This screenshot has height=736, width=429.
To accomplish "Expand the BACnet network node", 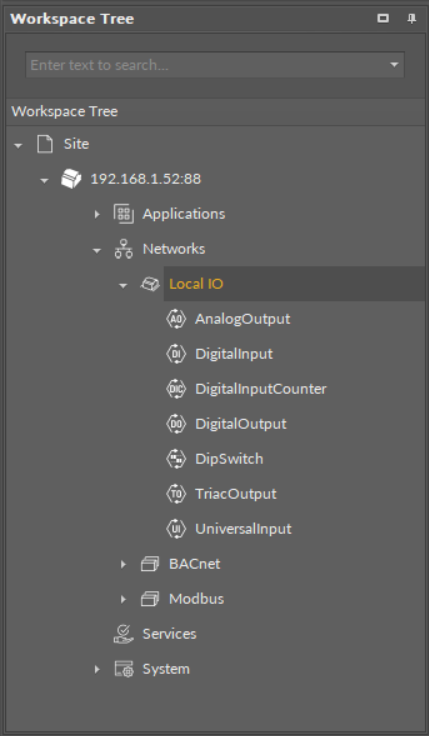I will point(123,564).
